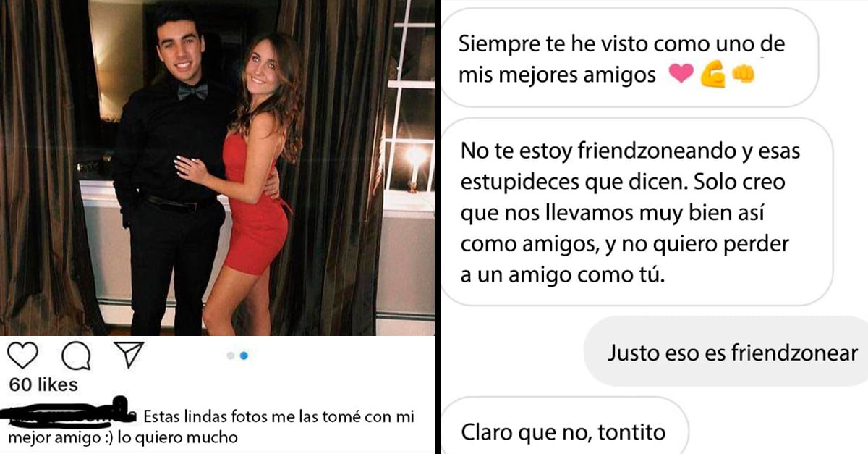Open comments with the speech bubble icon
This screenshot has width=868, height=454.
click(75, 356)
